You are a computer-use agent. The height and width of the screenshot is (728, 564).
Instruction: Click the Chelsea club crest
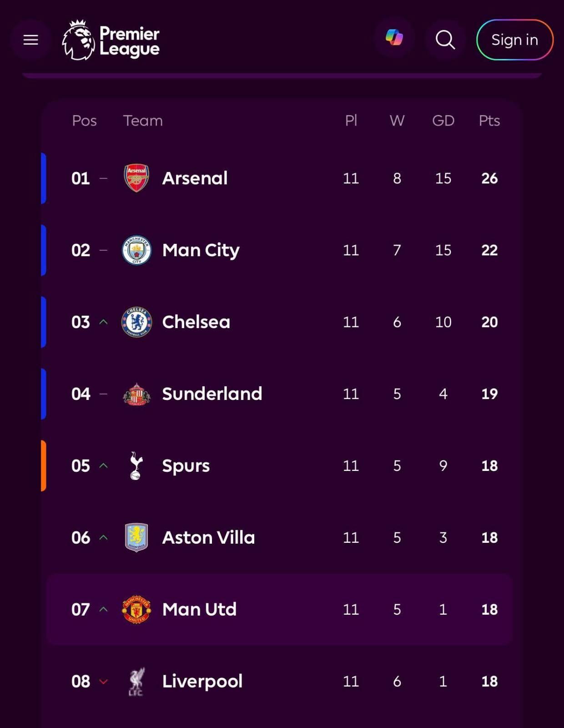136,322
